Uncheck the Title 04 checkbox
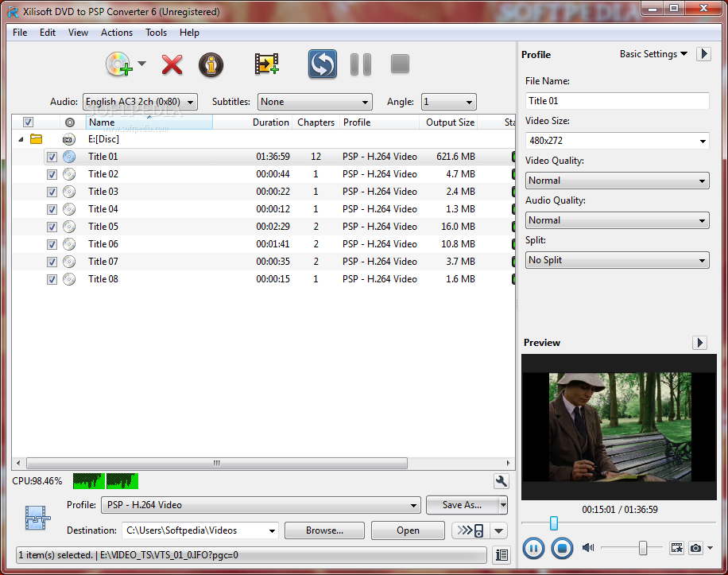728x575 pixels. click(x=52, y=209)
